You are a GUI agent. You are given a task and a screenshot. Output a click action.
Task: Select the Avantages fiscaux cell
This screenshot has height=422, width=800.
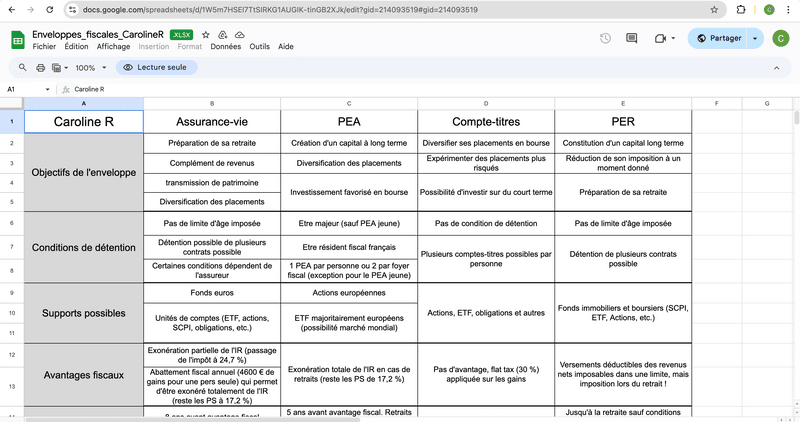pyautogui.click(x=84, y=375)
